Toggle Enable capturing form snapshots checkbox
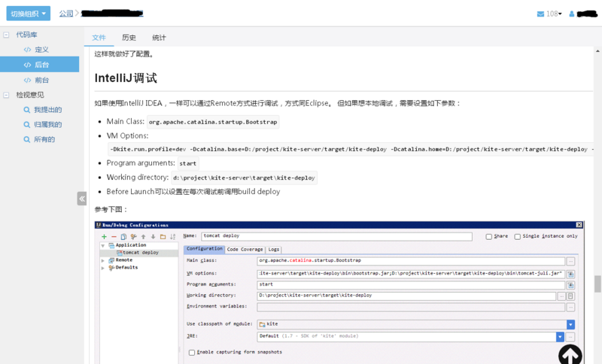This screenshot has height=364, width=602. point(192,353)
